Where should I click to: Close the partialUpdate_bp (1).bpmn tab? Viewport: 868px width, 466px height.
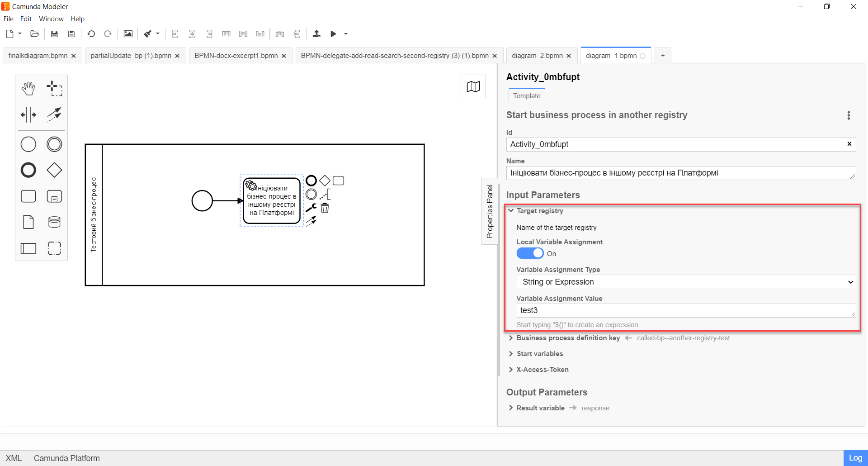coord(177,56)
